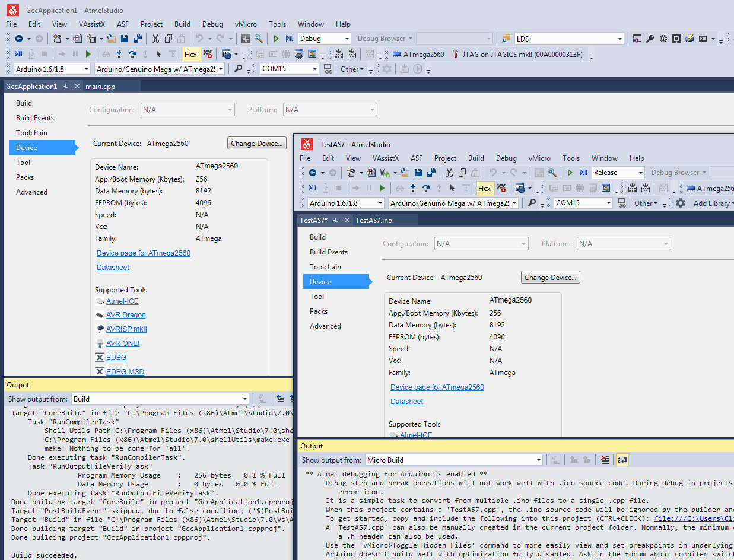Click Start Debugging and Break icon beside Debug combo
Image resolution: width=734 pixels, height=560 pixels.
pos(290,39)
